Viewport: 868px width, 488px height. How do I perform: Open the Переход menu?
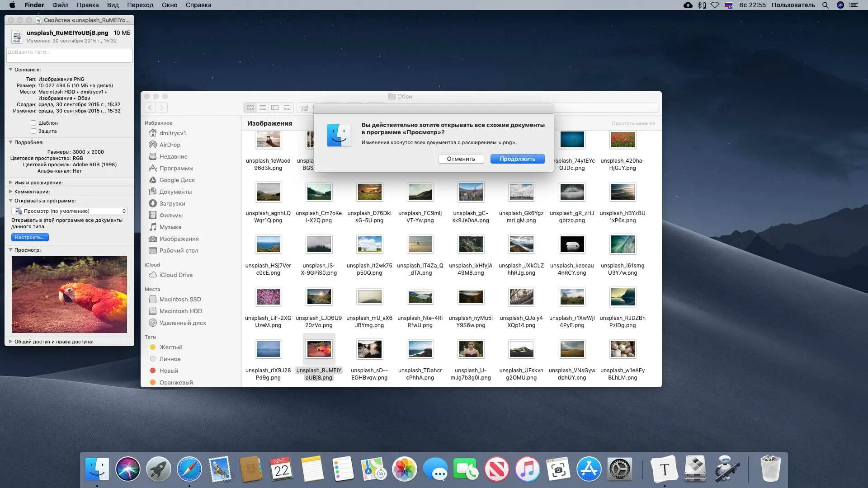pyautogui.click(x=140, y=5)
